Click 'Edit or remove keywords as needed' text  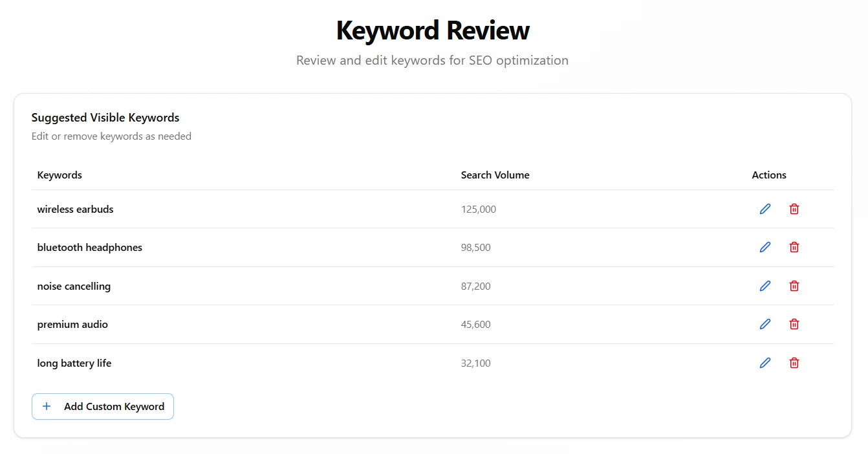pyautogui.click(x=111, y=136)
